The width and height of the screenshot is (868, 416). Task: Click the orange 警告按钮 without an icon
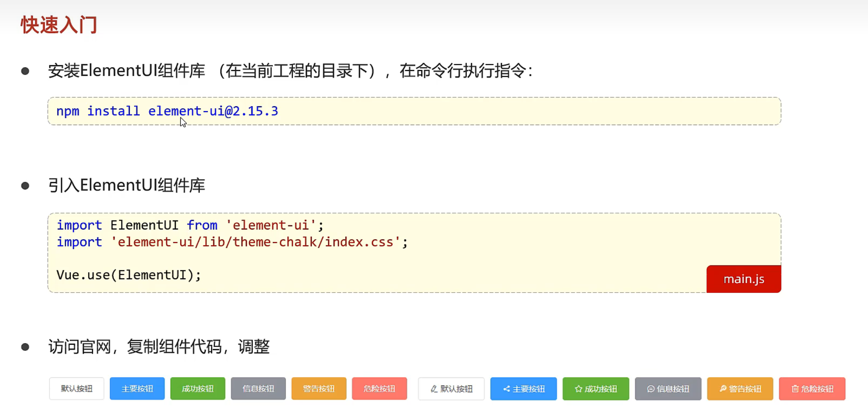click(x=319, y=389)
